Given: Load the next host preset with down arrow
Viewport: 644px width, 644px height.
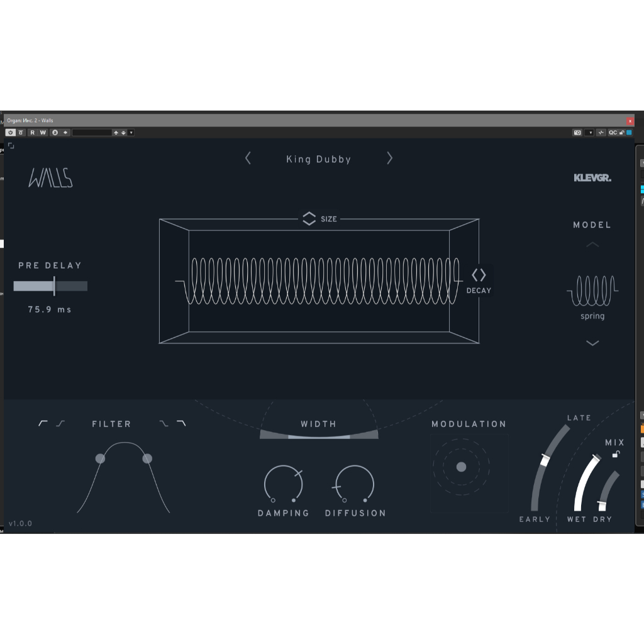Looking at the screenshot, I should 123,133.
